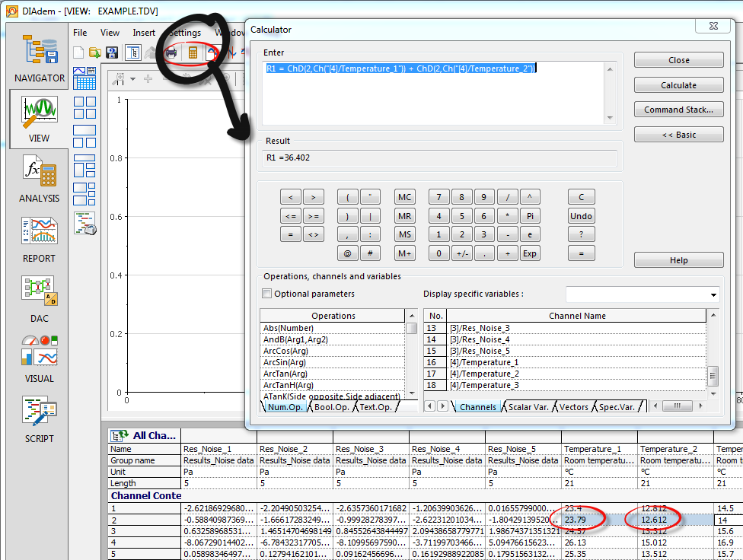
Task: Open the SCRIPT panel
Action: point(40,420)
